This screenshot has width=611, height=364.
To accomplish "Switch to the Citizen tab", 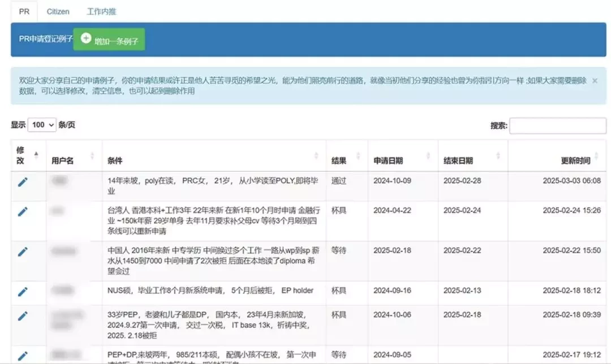I will tap(58, 12).
